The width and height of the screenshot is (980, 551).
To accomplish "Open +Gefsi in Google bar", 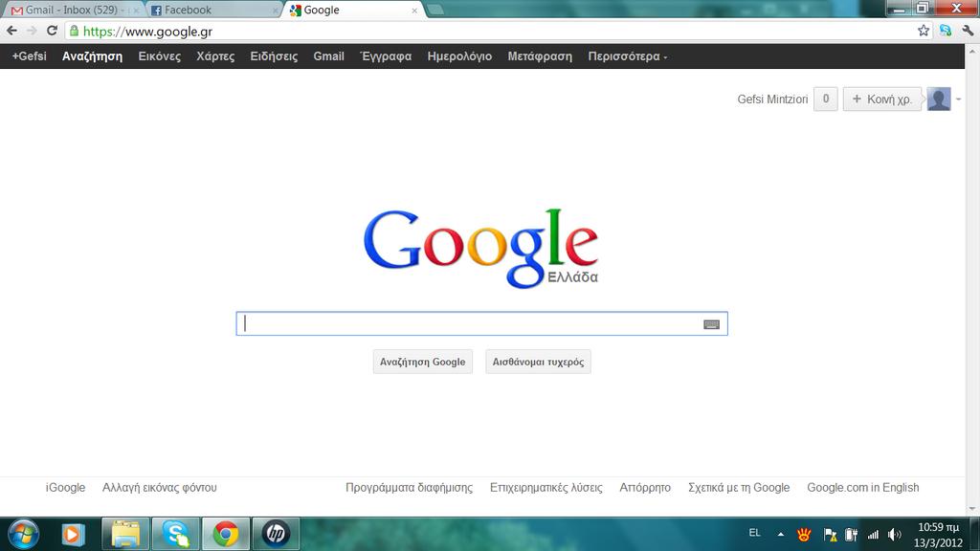I will pos(30,56).
